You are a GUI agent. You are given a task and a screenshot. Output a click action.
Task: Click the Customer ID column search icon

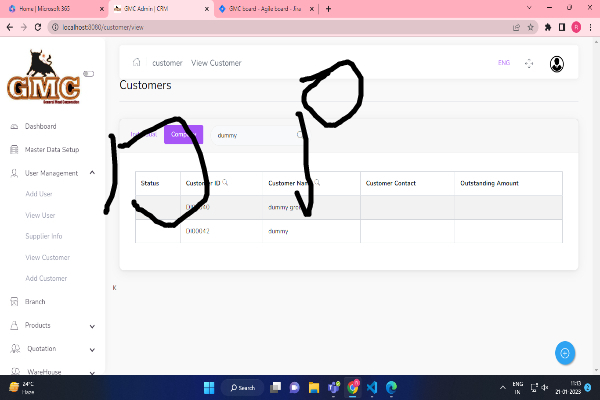click(x=225, y=183)
